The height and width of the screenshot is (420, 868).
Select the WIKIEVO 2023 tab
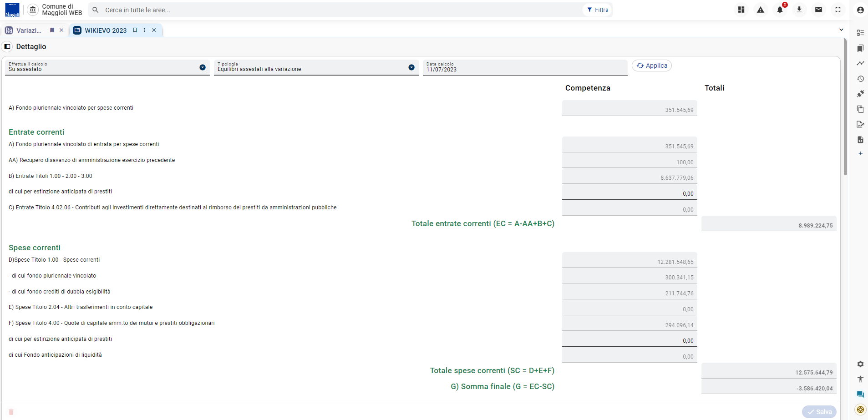[x=106, y=30]
